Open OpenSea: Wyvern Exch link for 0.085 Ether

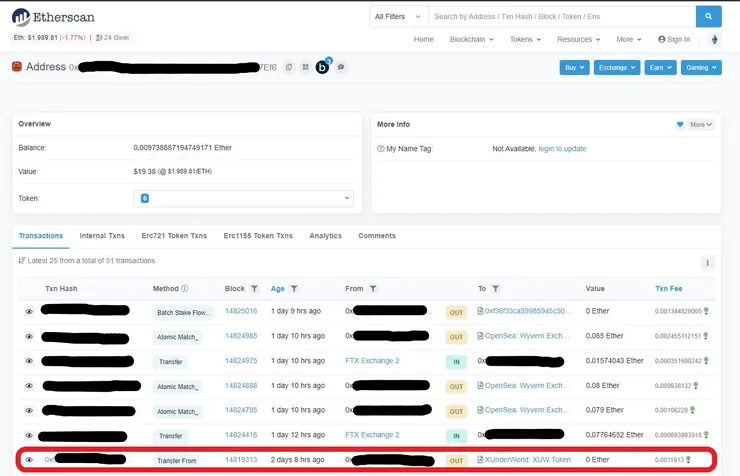(x=527, y=336)
